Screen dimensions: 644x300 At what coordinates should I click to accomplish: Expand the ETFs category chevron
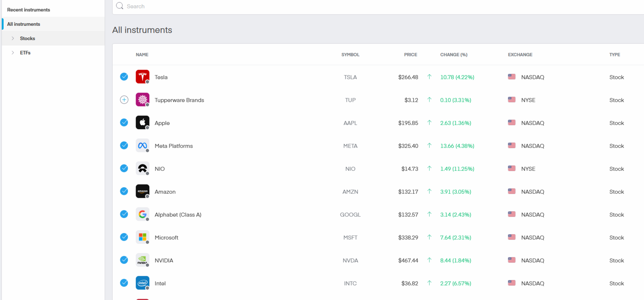pos(13,53)
